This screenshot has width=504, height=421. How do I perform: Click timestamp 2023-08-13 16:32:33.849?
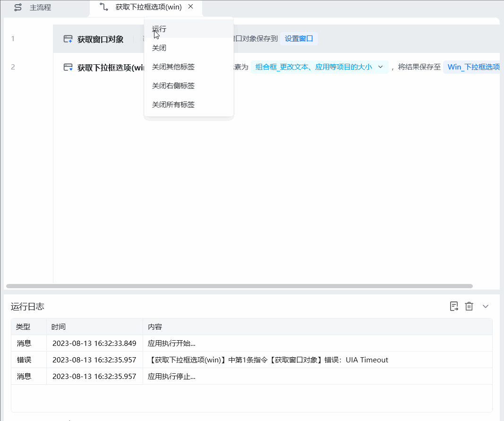click(94, 343)
